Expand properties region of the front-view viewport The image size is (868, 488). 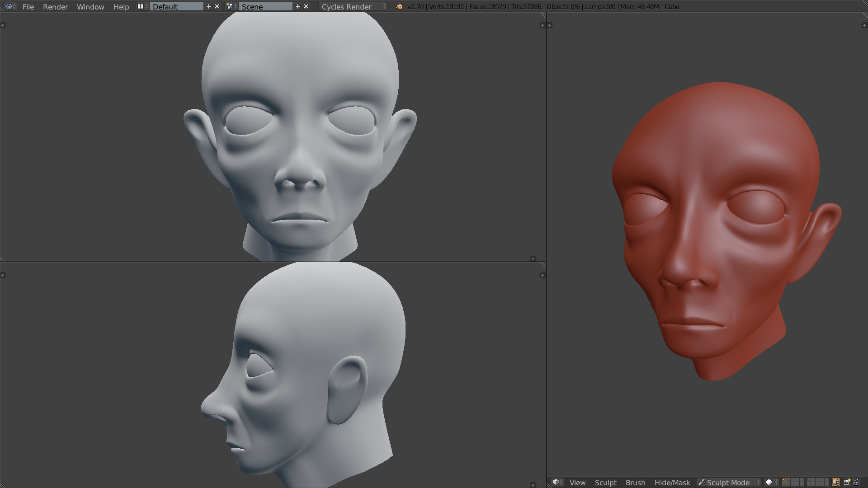coord(542,25)
